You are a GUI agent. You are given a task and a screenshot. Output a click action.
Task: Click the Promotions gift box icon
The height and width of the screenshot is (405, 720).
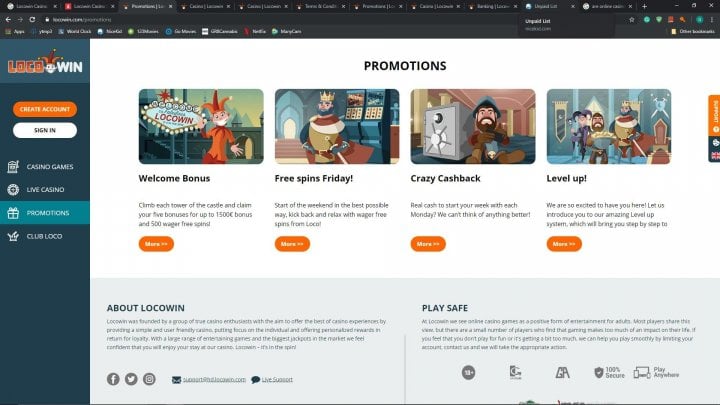tap(13, 213)
